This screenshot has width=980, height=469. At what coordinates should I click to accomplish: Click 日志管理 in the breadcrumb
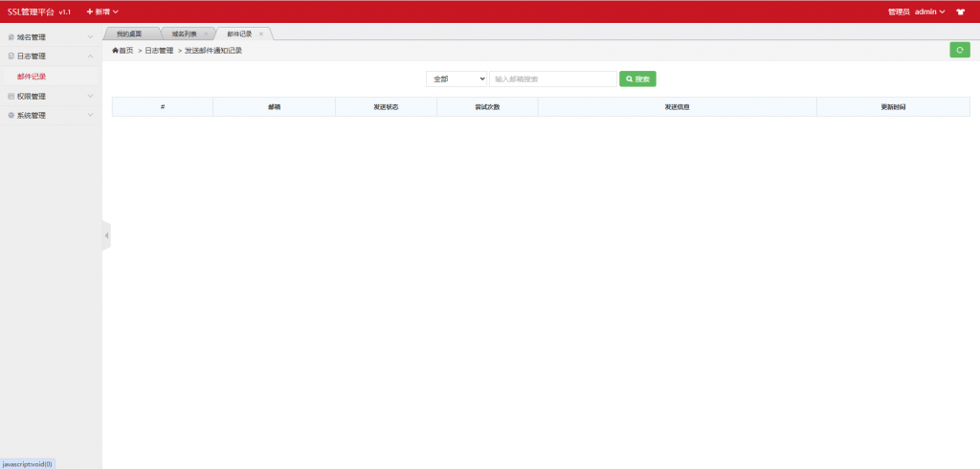160,51
